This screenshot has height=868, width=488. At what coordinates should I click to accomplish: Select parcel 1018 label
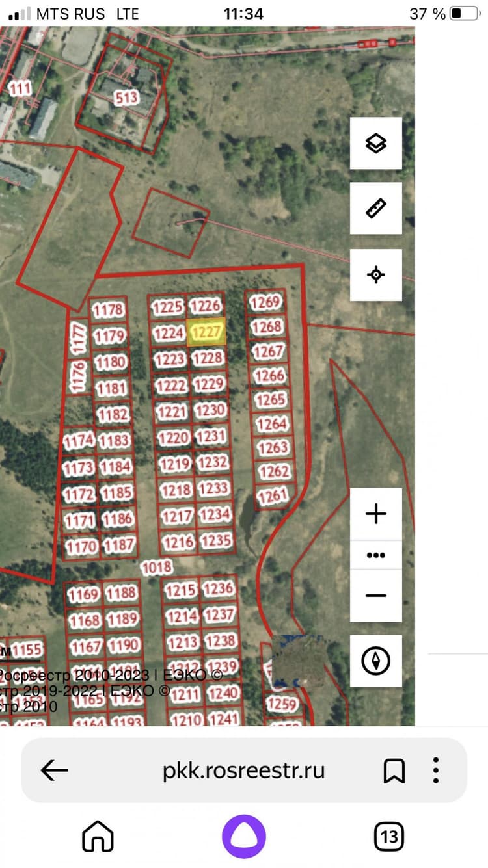157,568
